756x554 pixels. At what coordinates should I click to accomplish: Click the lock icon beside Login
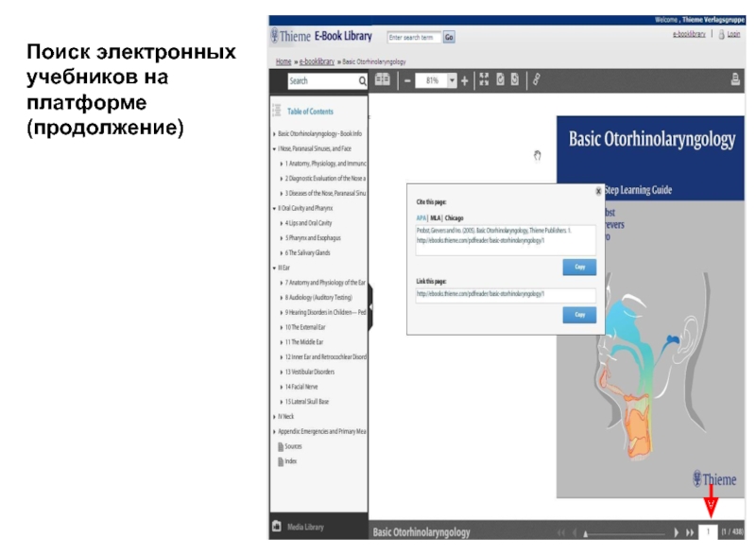click(x=721, y=35)
